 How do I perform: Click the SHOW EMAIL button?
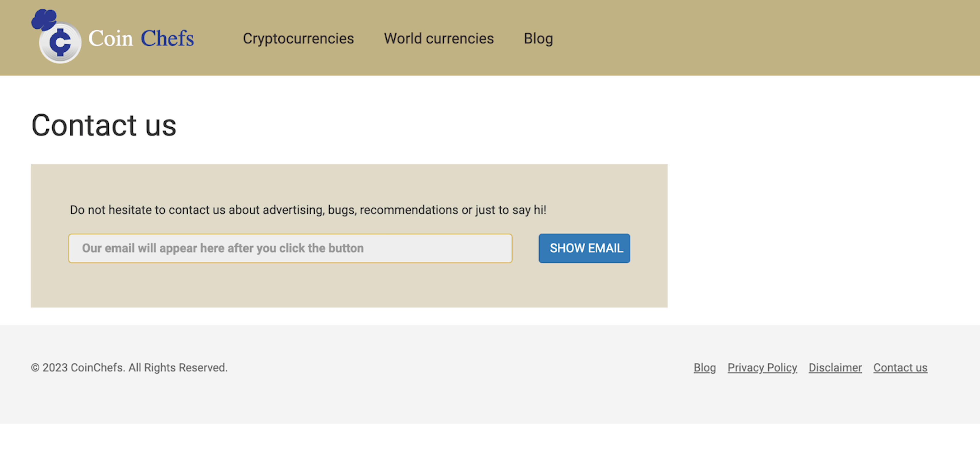(584, 248)
